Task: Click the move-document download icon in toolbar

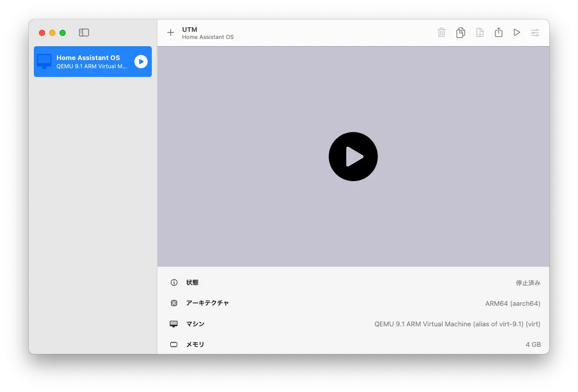Action: click(x=480, y=32)
